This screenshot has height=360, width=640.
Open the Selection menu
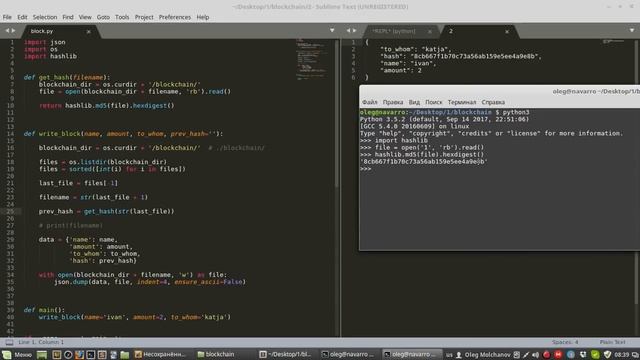coord(45,17)
